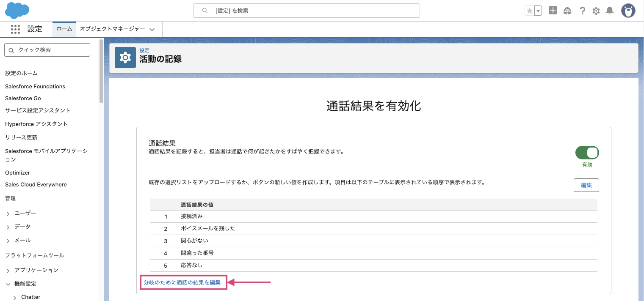The image size is (644, 301).
Task: Click the sidebar vertical scrollbar
Action: coord(101,72)
